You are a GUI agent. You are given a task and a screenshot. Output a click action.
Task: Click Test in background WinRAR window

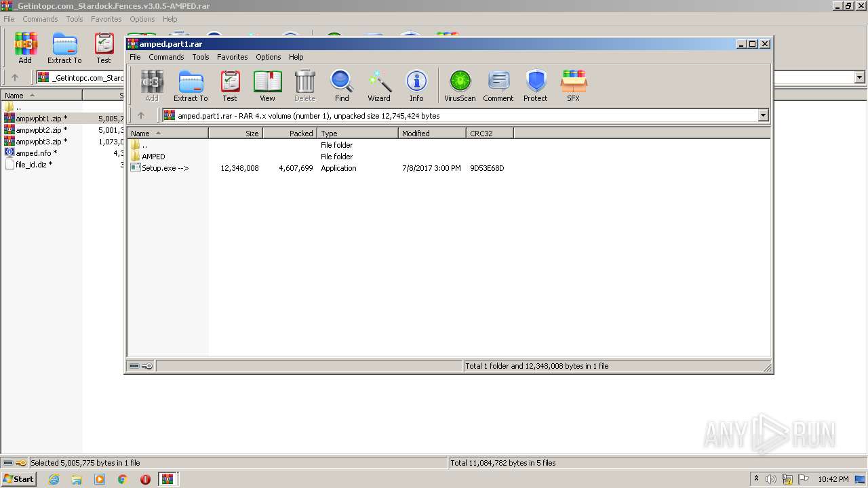point(104,47)
